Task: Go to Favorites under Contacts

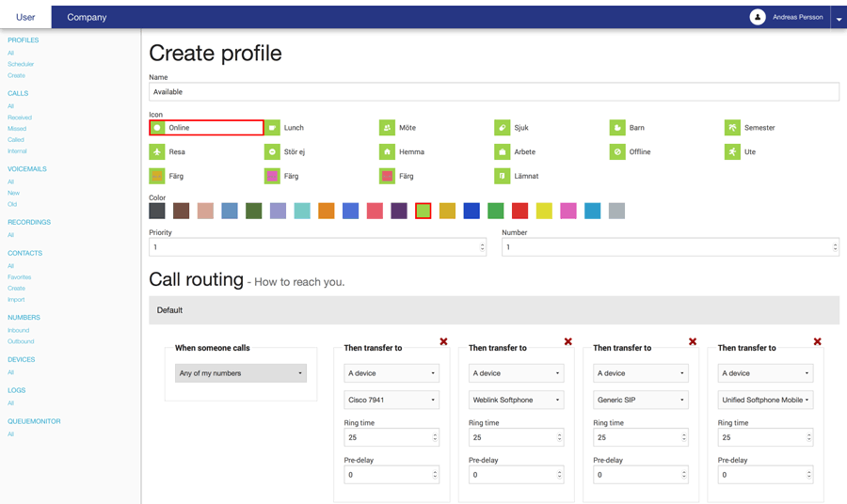Action: [x=20, y=277]
